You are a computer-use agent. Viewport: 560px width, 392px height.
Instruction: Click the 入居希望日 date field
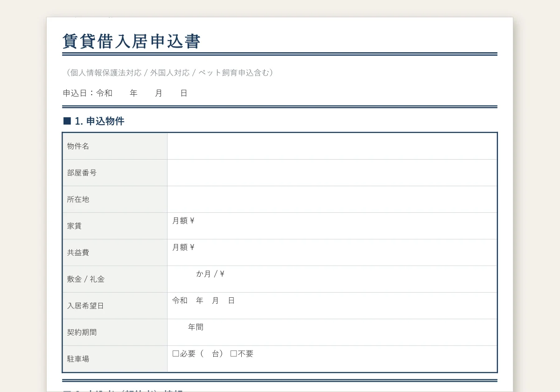(332, 306)
